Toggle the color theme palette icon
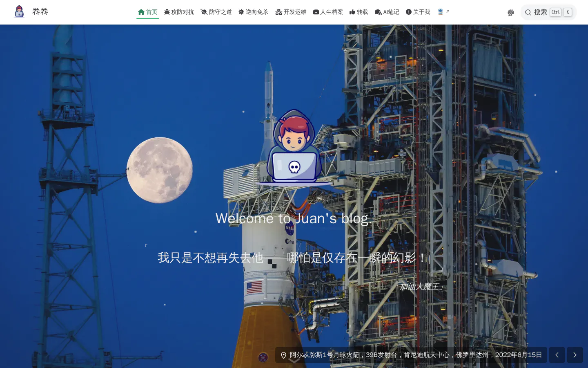 coord(510,12)
